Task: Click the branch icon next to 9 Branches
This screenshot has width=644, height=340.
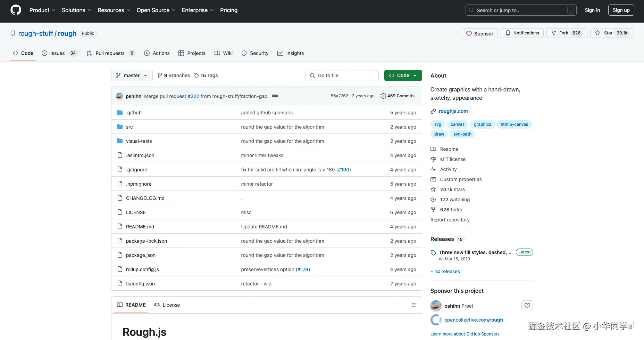Action: 160,75
